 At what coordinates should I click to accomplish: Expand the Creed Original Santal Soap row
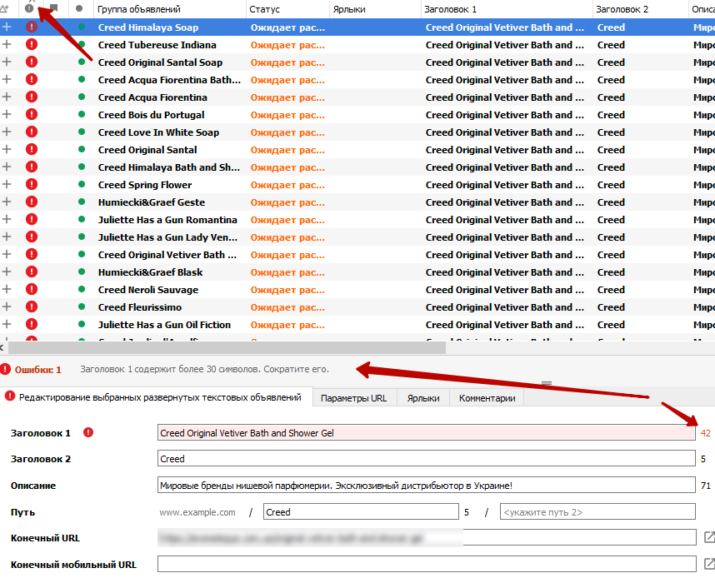coord(7,62)
